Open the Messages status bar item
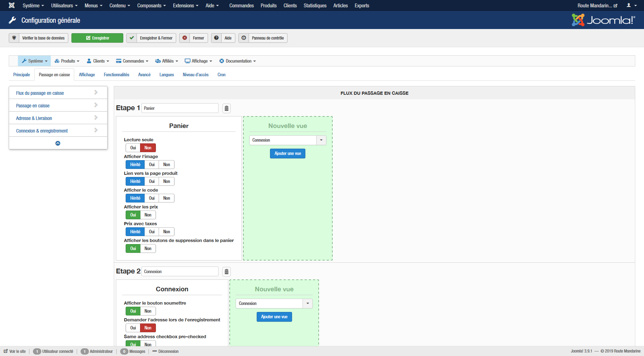The width and height of the screenshot is (644, 356). (133, 351)
